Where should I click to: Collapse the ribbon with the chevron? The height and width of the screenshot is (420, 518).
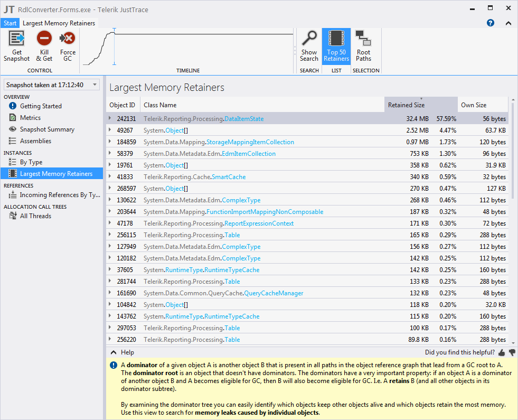click(508, 23)
